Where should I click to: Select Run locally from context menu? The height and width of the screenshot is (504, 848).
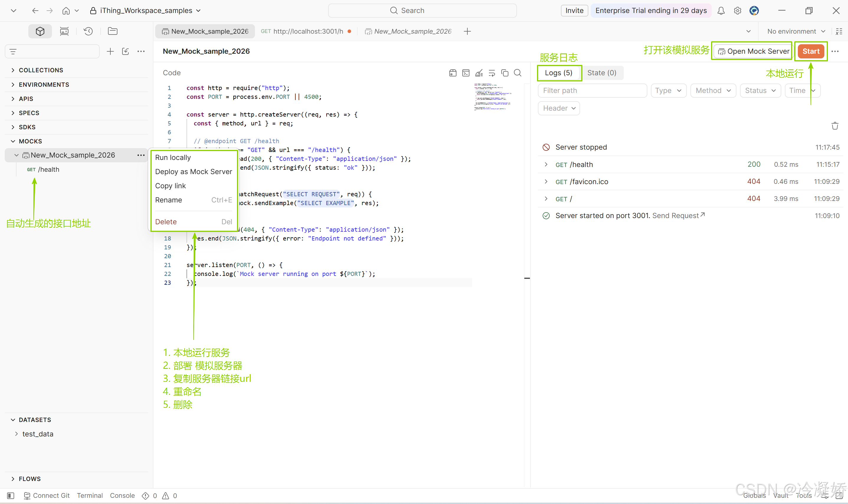point(194,158)
